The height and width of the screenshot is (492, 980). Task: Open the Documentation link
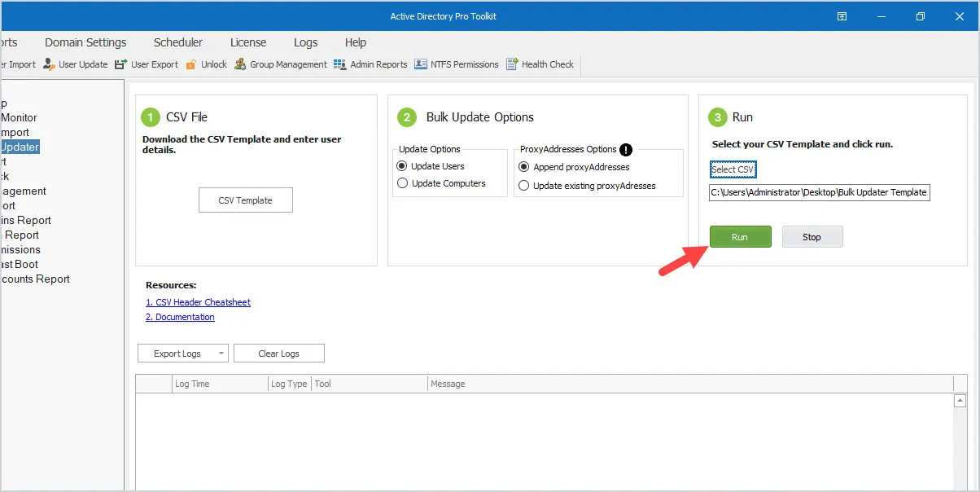(180, 317)
